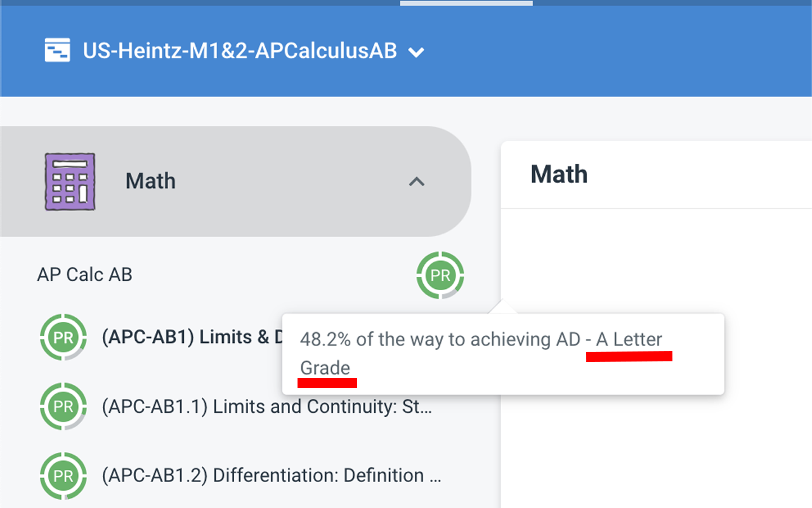Click the "48.2% of the way" tooltip text

439,340
